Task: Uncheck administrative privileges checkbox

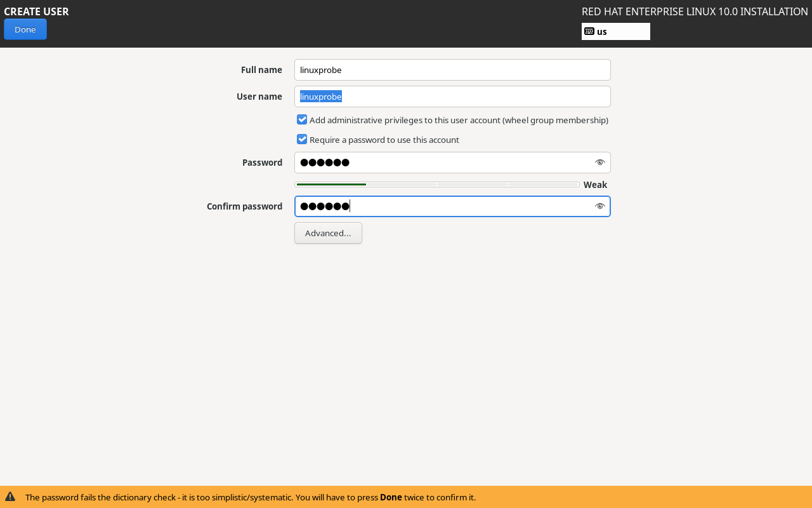Action: pos(302,120)
